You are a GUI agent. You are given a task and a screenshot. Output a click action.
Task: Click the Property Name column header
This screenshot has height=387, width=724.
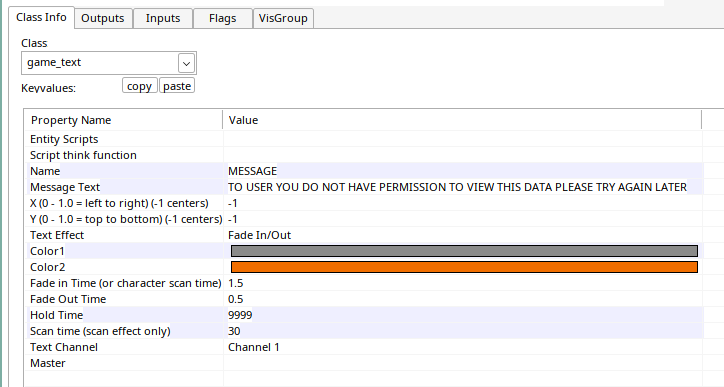click(x=124, y=120)
